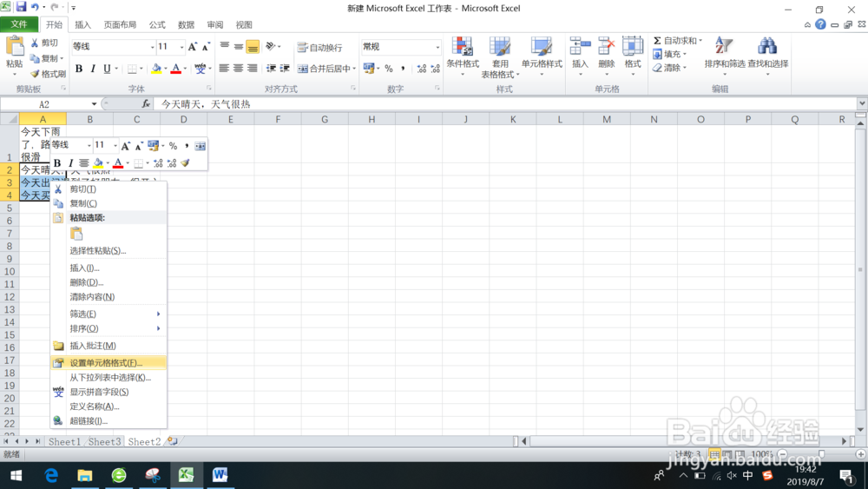Switch to Sheet3 worksheet tab
868x489 pixels.
click(104, 441)
